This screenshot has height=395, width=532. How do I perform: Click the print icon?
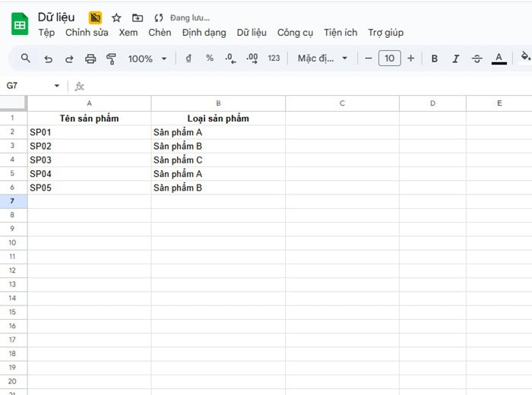[x=90, y=58]
